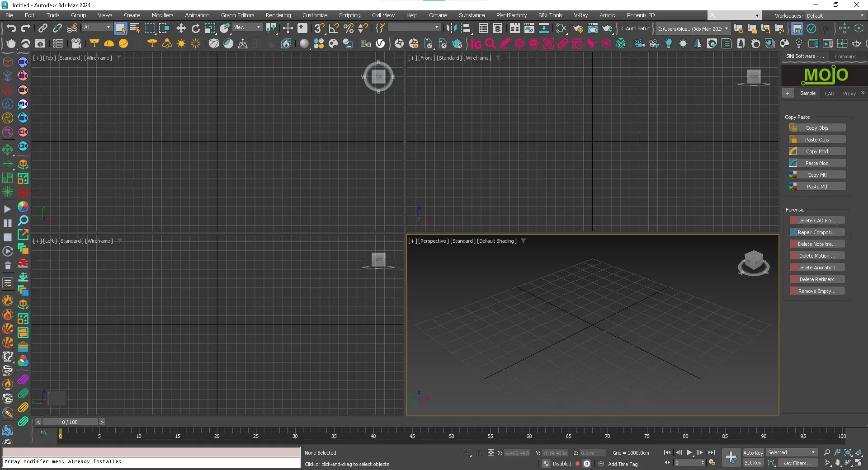Select the Pan View hand icon
This screenshot has width=868, height=470.
(838, 463)
